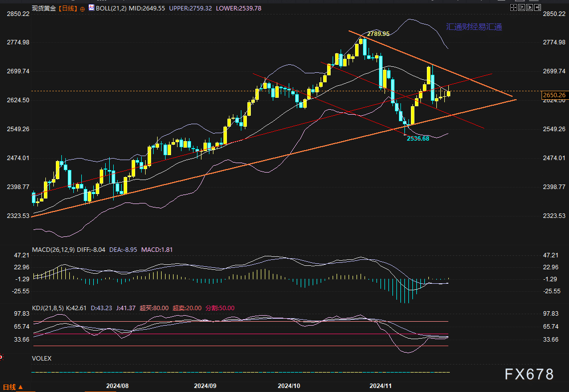The height and width of the screenshot is (392, 569).
Task: Click the 汇通财经易汇通 watermark link
Action: pyautogui.click(x=474, y=27)
